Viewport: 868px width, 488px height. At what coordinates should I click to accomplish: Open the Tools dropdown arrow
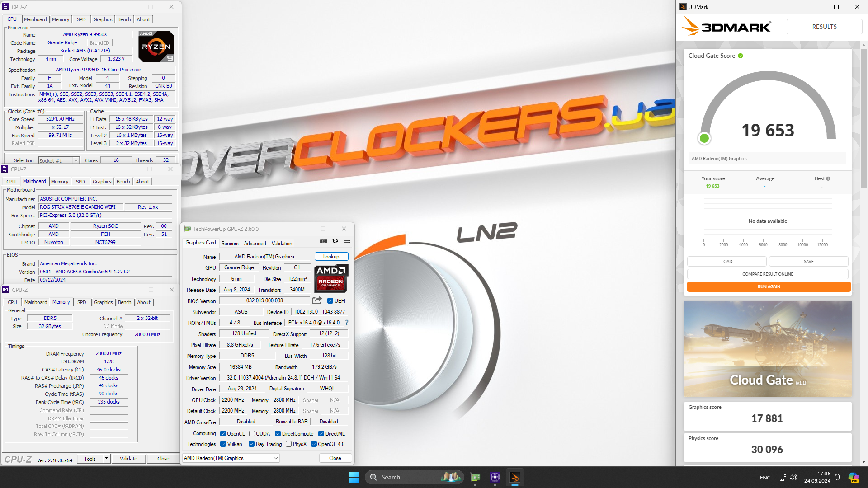pos(106,459)
